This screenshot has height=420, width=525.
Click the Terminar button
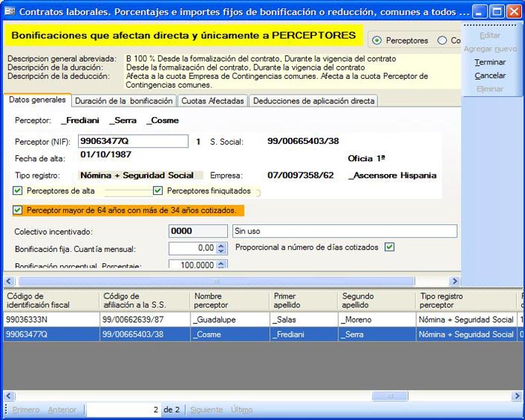coord(490,62)
